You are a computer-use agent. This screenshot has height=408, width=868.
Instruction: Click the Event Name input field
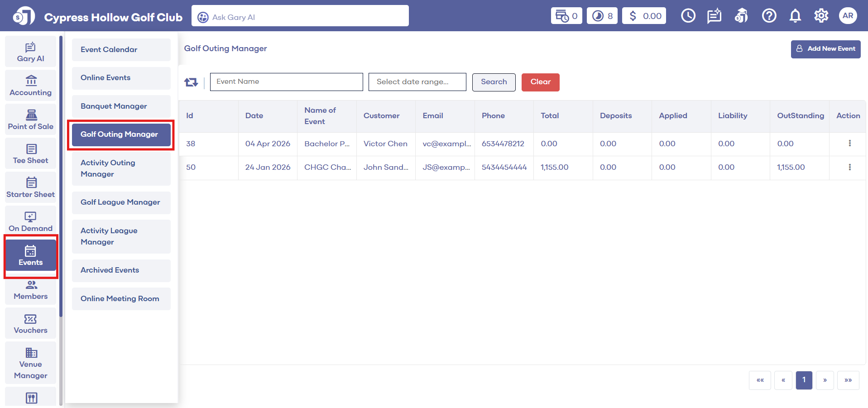pos(286,82)
